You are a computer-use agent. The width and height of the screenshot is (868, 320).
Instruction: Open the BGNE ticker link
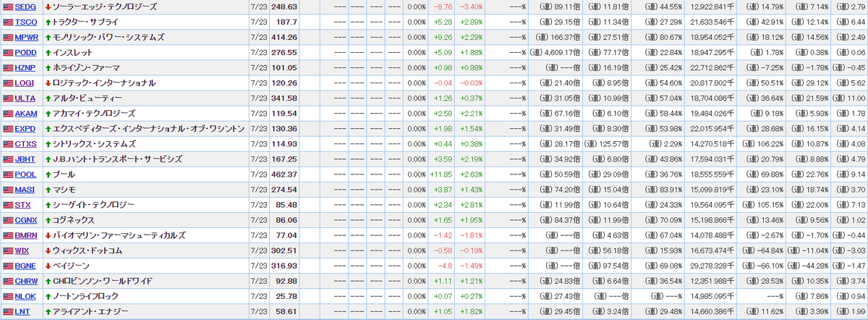(x=26, y=265)
